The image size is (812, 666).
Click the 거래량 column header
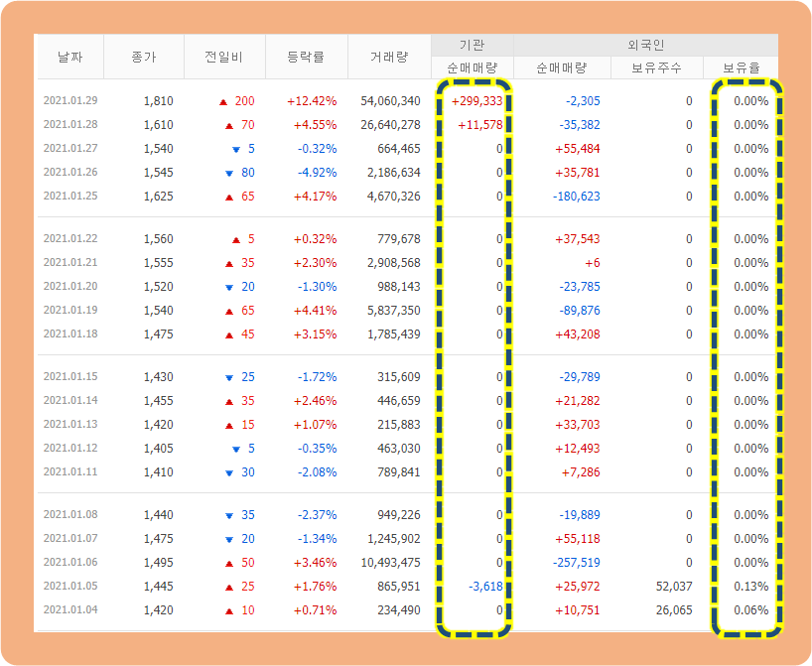(389, 57)
